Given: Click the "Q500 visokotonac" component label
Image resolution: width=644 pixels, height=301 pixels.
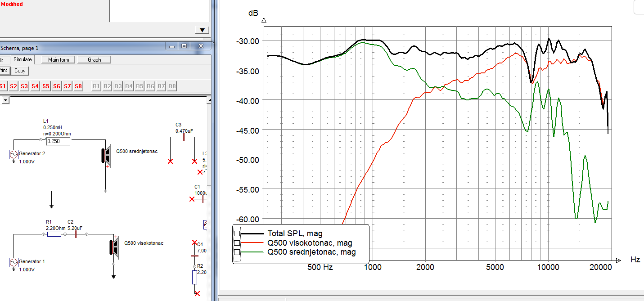Looking at the screenshot, I should click(144, 243).
